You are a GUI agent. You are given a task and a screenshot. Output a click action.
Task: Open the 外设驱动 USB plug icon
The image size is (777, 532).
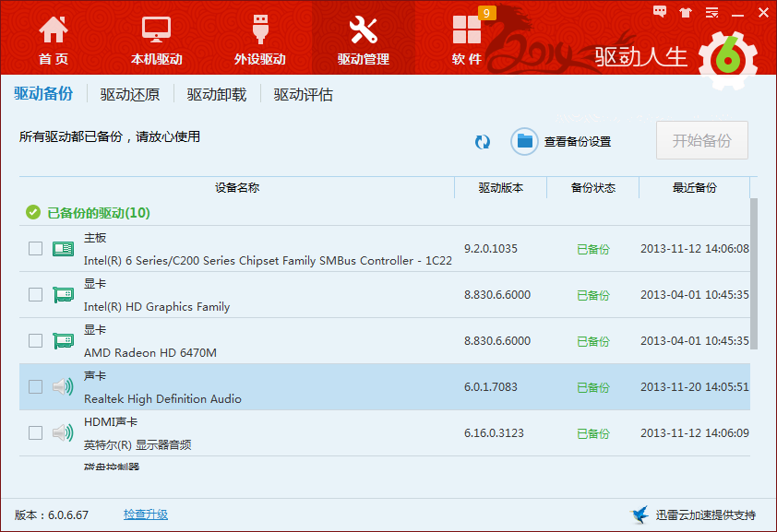tap(260, 30)
